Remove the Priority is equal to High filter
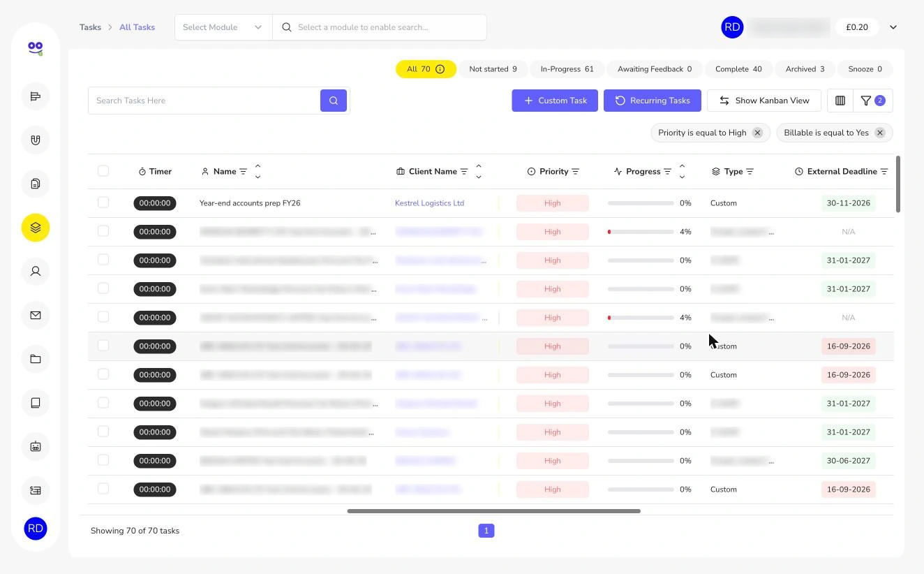This screenshot has height=574, width=924. point(757,133)
